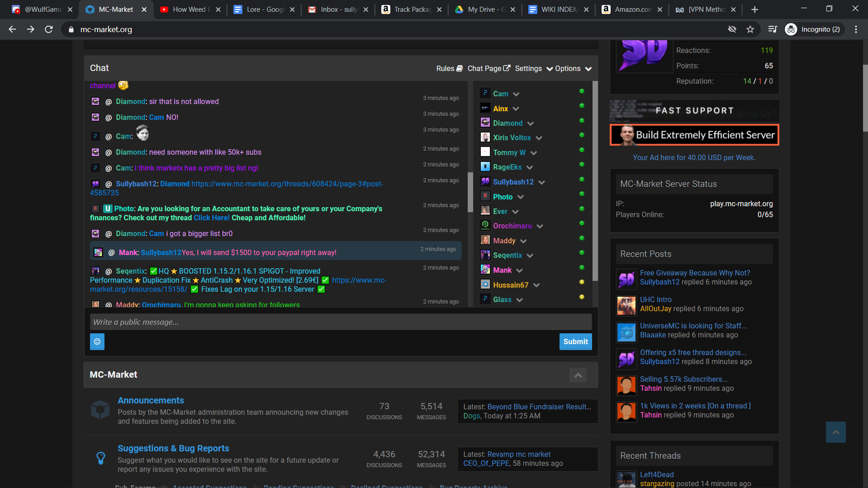868x488 pixels.
Task: Expand the dropdown arrow next to Ainx
Action: [516, 109]
